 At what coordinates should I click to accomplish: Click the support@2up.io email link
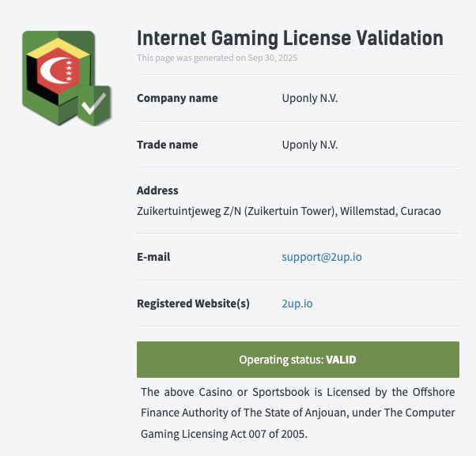coord(322,257)
